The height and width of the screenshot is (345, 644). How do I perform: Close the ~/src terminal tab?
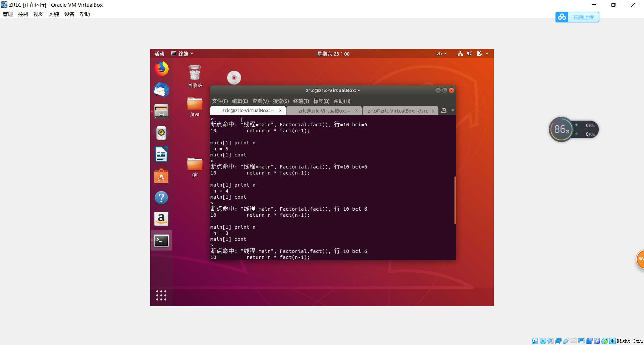[x=433, y=111]
